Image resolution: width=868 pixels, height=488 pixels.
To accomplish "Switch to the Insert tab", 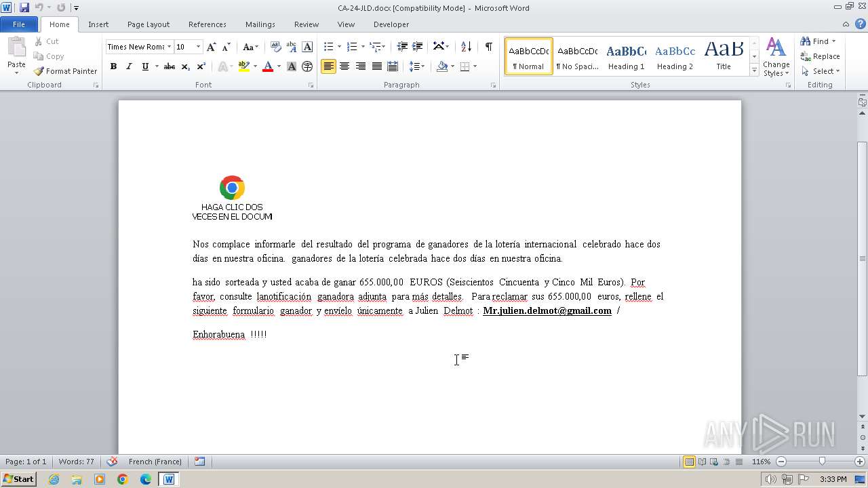I will pos(98,24).
